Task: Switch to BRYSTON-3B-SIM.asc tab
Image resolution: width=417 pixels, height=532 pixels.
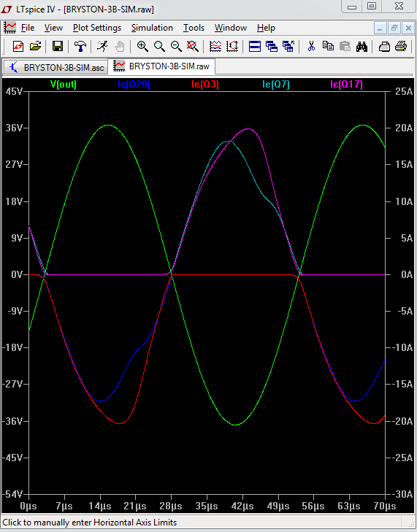Action: pyautogui.click(x=56, y=67)
